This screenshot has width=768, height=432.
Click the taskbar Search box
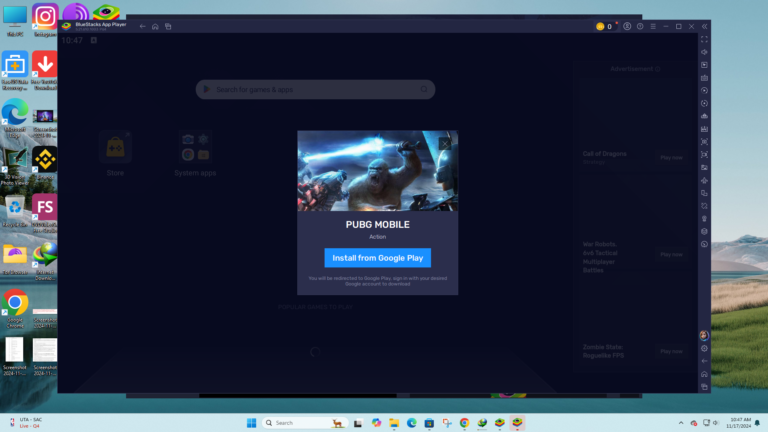(x=305, y=423)
